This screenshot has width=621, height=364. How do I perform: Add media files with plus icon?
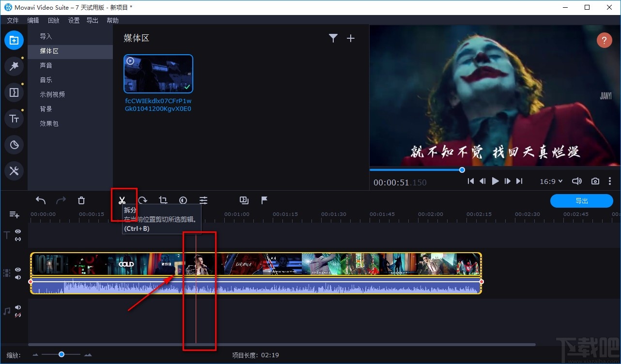click(x=351, y=38)
